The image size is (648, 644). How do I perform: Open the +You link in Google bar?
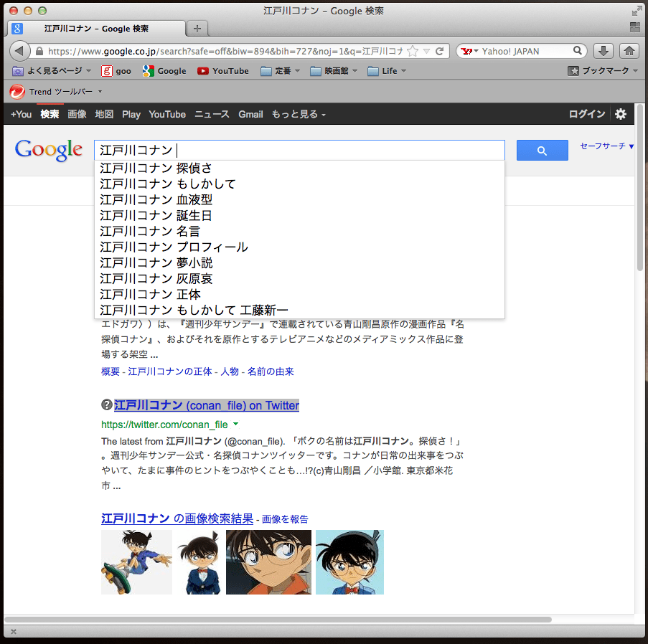click(21, 114)
